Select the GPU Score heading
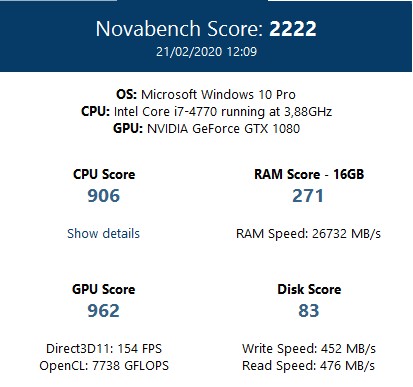Viewport: 413px width, 387px height. click(104, 289)
